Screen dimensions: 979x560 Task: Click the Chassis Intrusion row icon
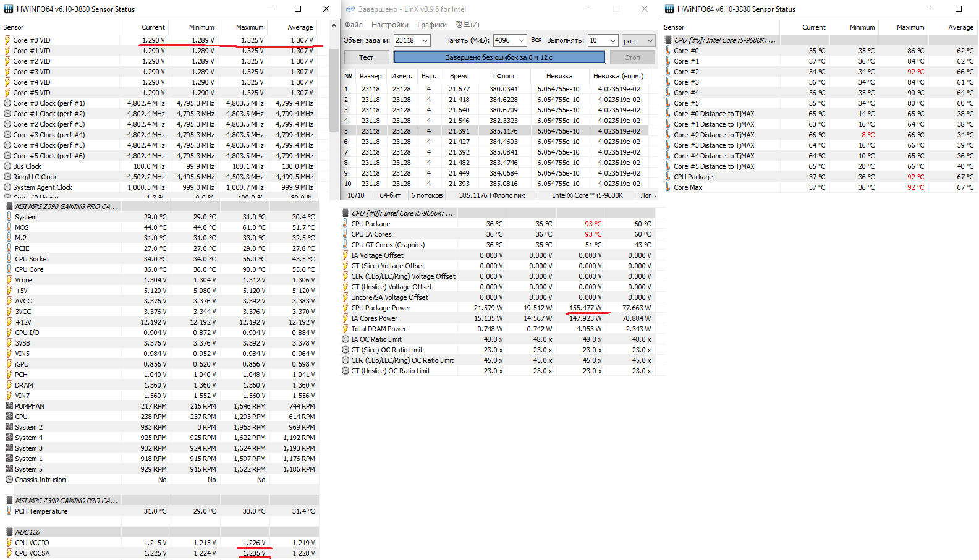9,480
